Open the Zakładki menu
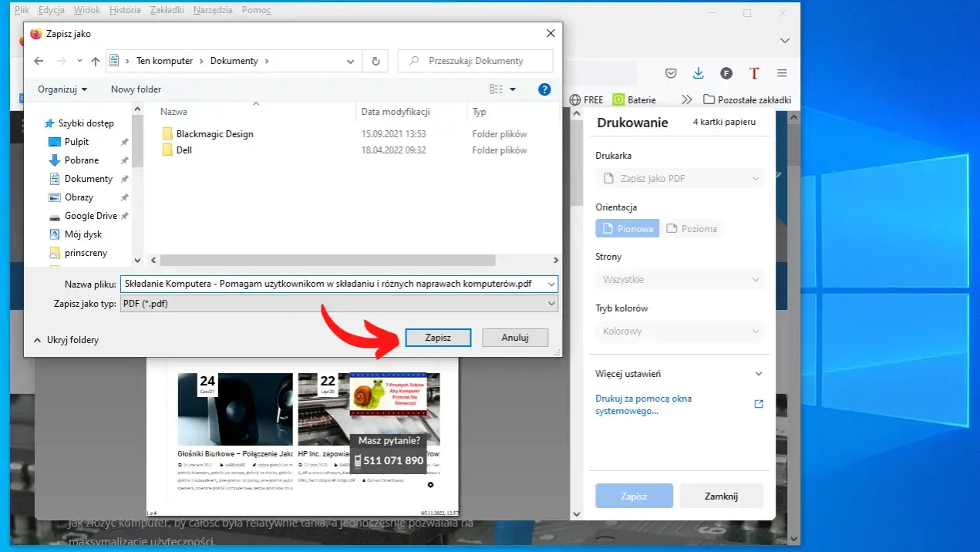Image resolution: width=980 pixels, height=552 pixels. point(167,10)
